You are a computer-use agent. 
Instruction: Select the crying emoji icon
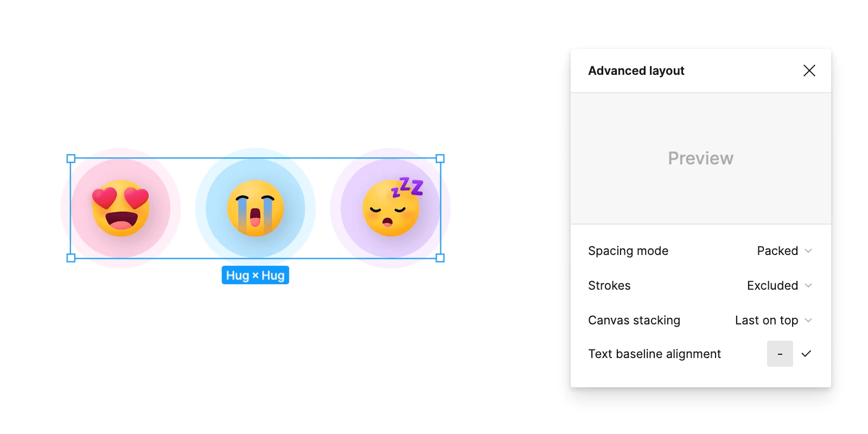(x=256, y=208)
